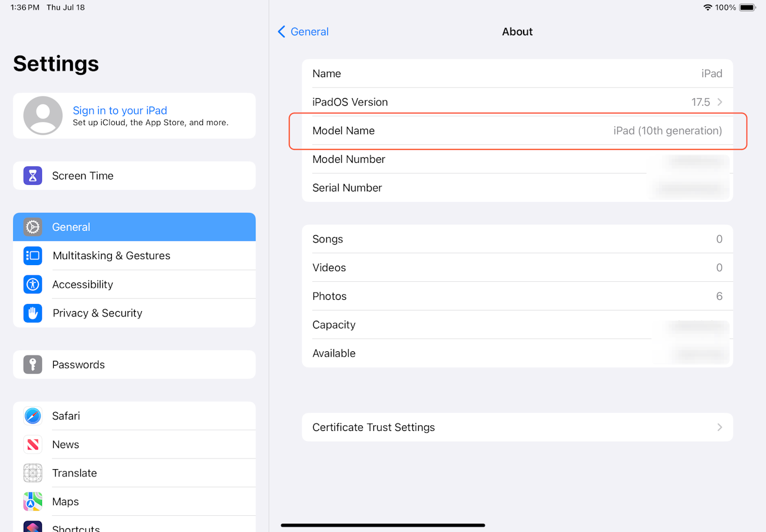766x532 pixels.
Task: Tap Sign in to your iPad link
Action: tap(120, 111)
